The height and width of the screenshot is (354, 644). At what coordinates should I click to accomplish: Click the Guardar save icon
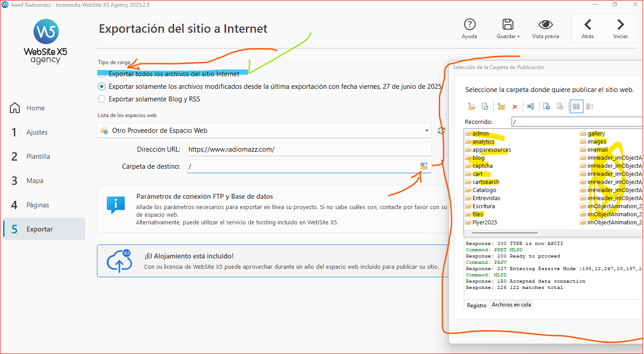point(508,25)
